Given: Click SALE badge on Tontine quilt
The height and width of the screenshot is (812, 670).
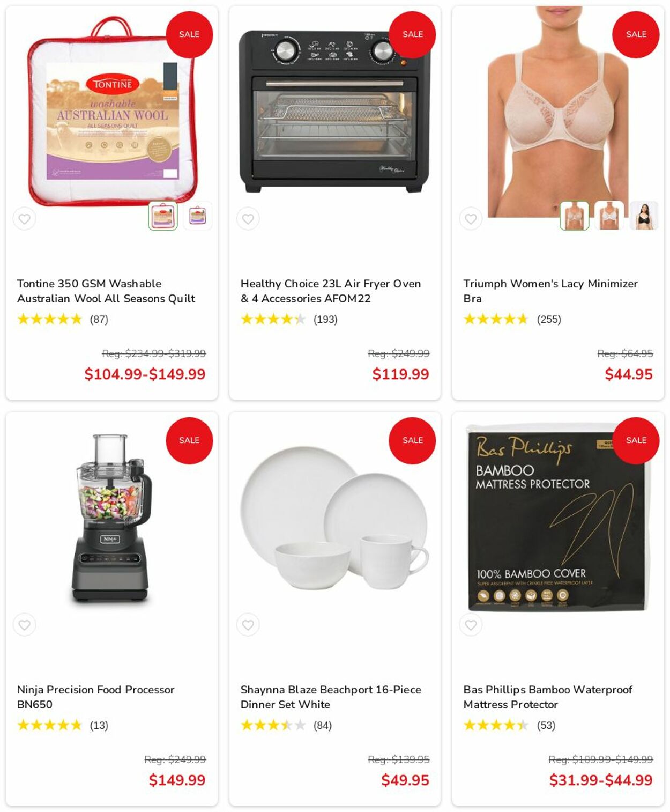Looking at the screenshot, I should click(x=189, y=34).
